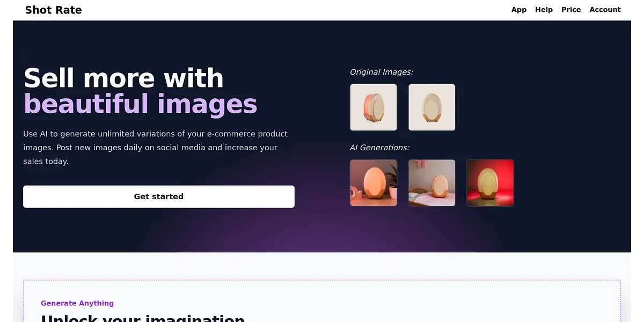Select second original image with unlit lamp
This screenshot has width=644, height=322.
(432, 107)
